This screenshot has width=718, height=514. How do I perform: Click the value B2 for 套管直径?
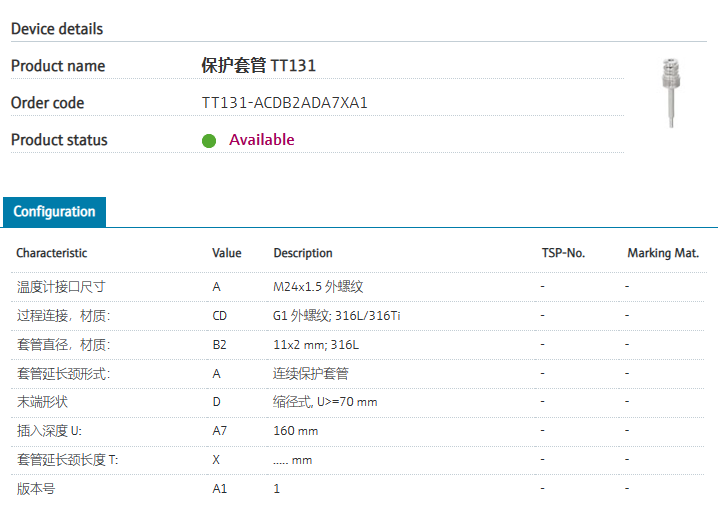(219, 345)
